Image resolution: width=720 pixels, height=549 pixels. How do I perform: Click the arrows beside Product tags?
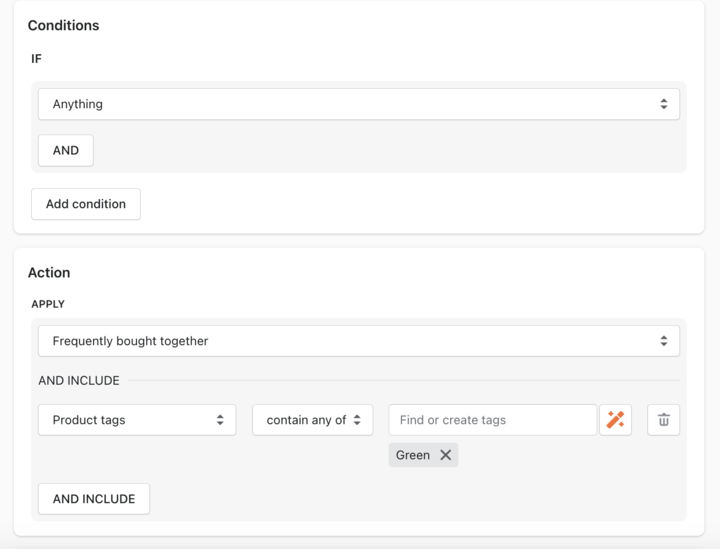point(220,420)
